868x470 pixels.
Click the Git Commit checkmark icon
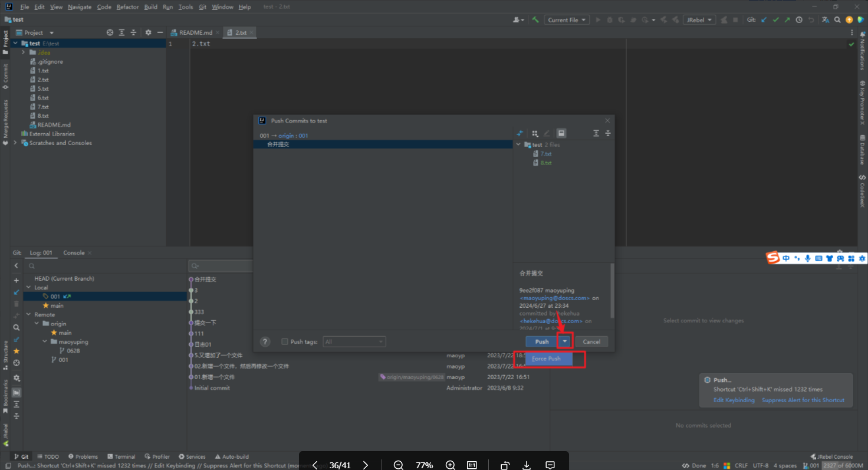click(776, 19)
